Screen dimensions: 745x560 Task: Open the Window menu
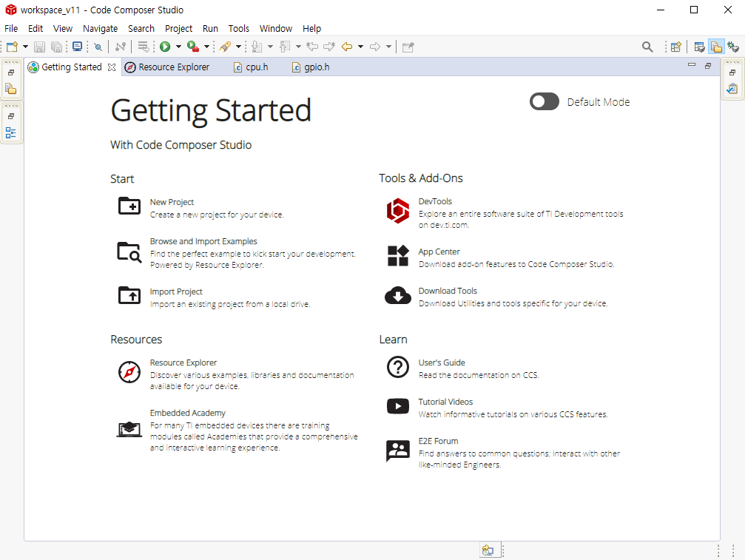click(275, 29)
